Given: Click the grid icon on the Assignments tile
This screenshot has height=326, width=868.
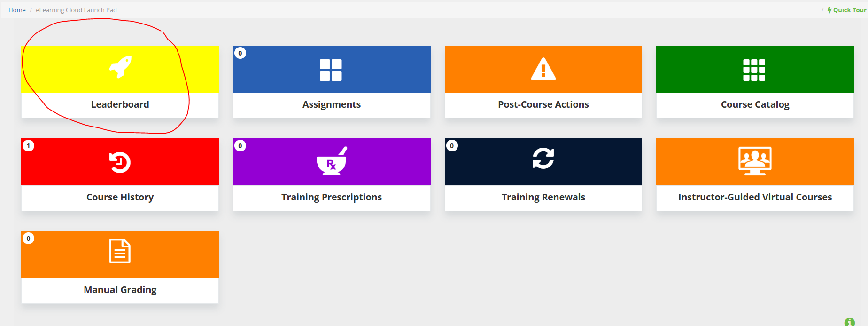Looking at the screenshot, I should point(332,69).
